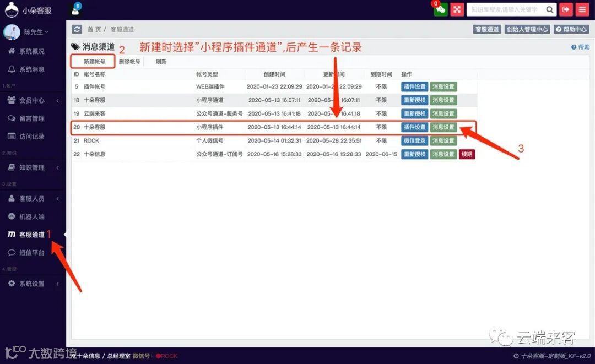
Task: Click the 小朵客服 logo
Action: pyautogui.click(x=28, y=10)
